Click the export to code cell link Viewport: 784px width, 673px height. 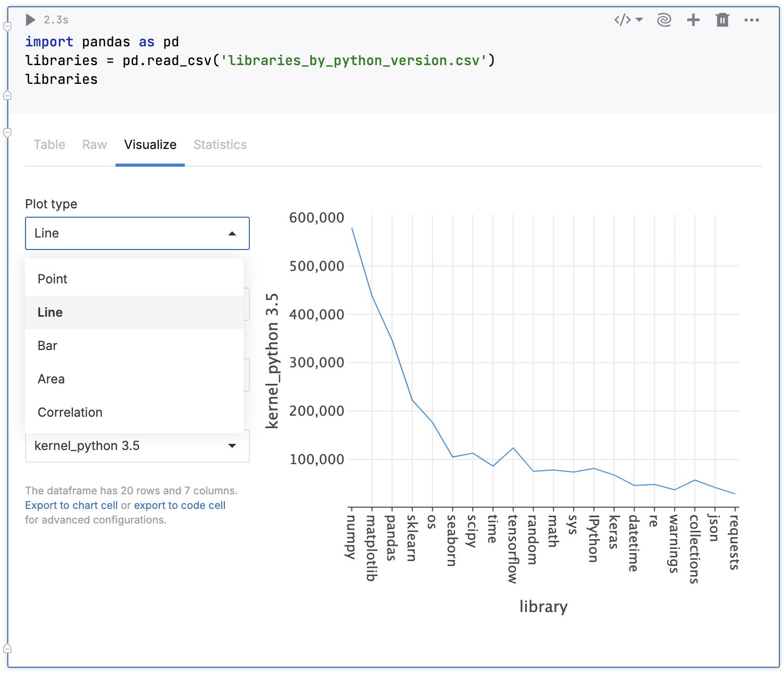[x=179, y=505]
